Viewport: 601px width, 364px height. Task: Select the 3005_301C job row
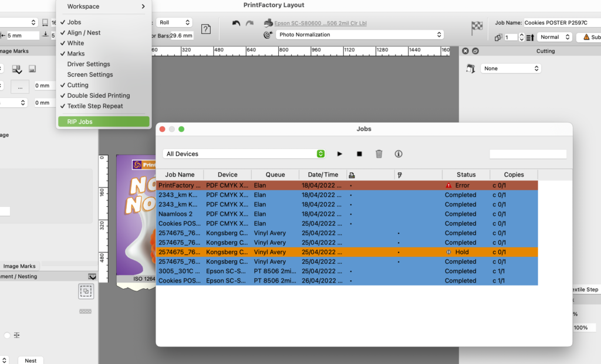click(x=347, y=271)
